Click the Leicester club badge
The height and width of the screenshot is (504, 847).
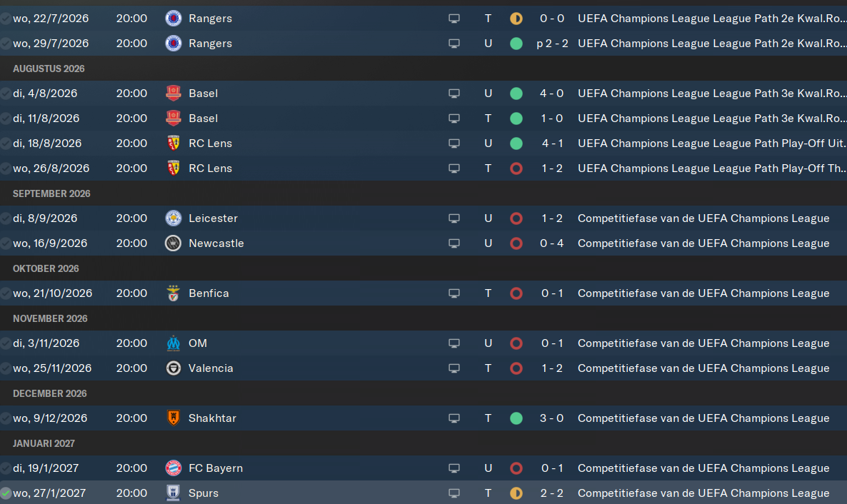coord(174,218)
